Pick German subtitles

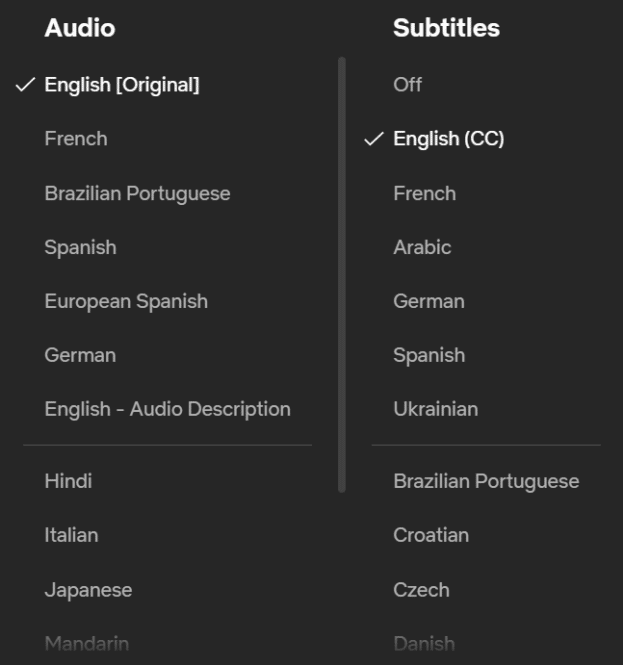[x=429, y=301]
